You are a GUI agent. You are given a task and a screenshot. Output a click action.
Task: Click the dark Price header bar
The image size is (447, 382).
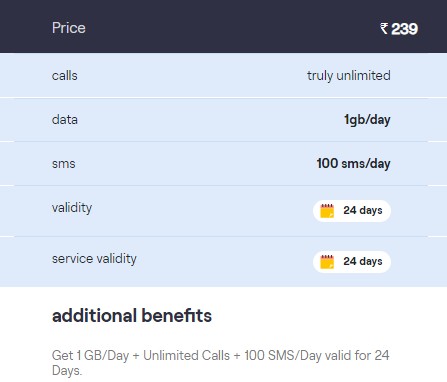223,26
